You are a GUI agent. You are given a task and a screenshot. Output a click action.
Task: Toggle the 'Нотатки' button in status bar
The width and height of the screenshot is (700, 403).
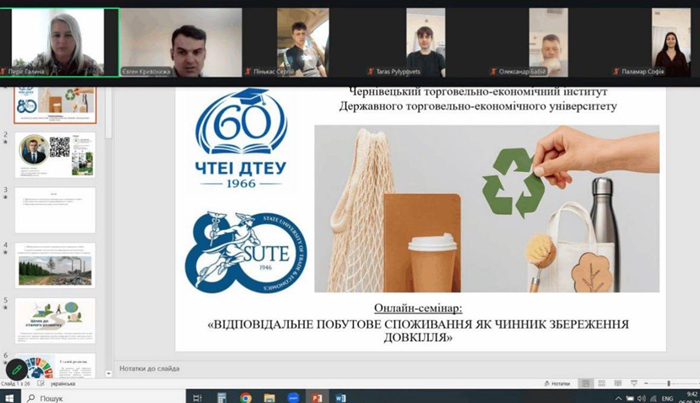557,383
